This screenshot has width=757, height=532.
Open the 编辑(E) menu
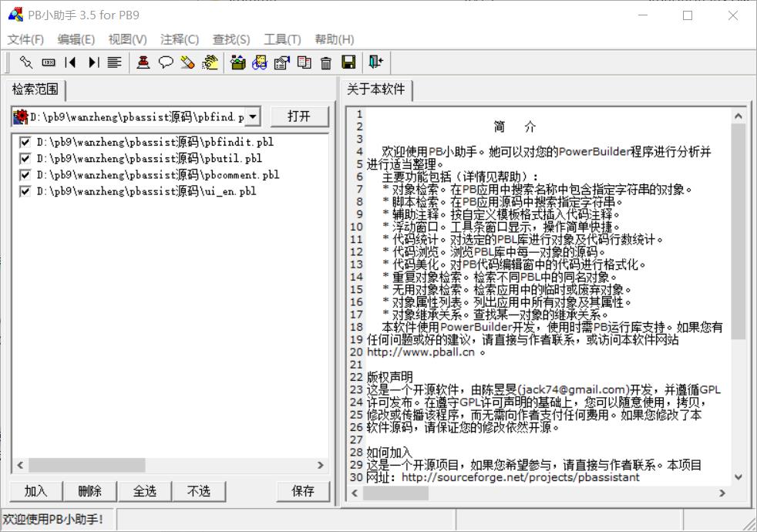tap(76, 39)
